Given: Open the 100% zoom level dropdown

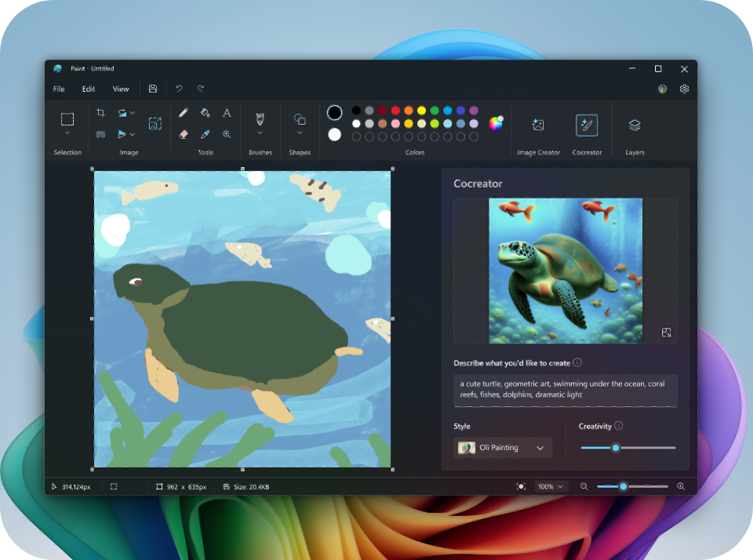Looking at the screenshot, I should click(x=551, y=486).
